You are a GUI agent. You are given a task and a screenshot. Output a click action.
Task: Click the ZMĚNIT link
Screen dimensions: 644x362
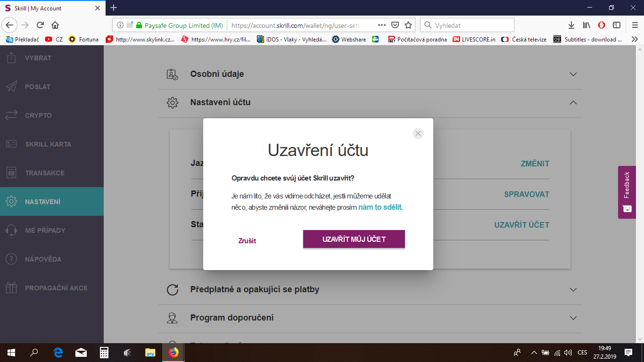tap(535, 164)
